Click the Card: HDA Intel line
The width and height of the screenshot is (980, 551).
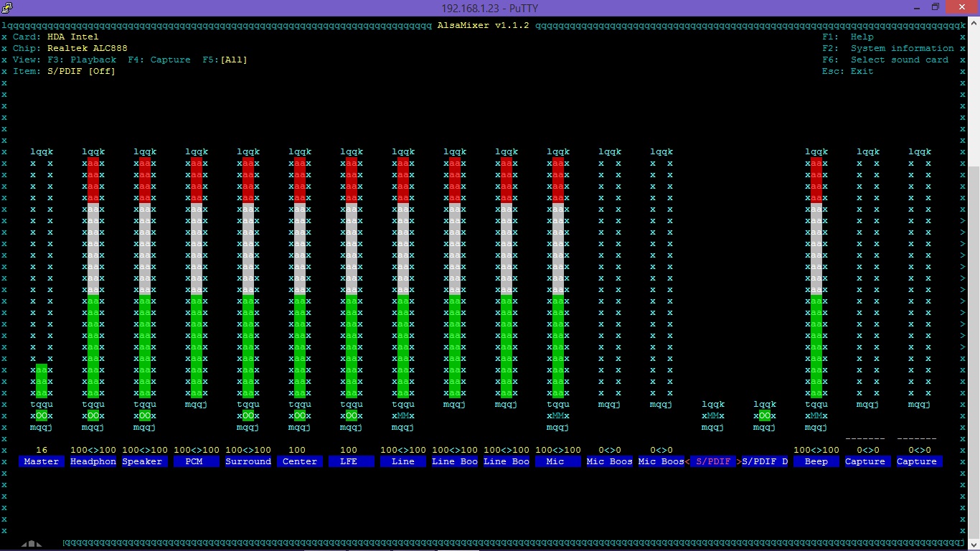coord(56,37)
